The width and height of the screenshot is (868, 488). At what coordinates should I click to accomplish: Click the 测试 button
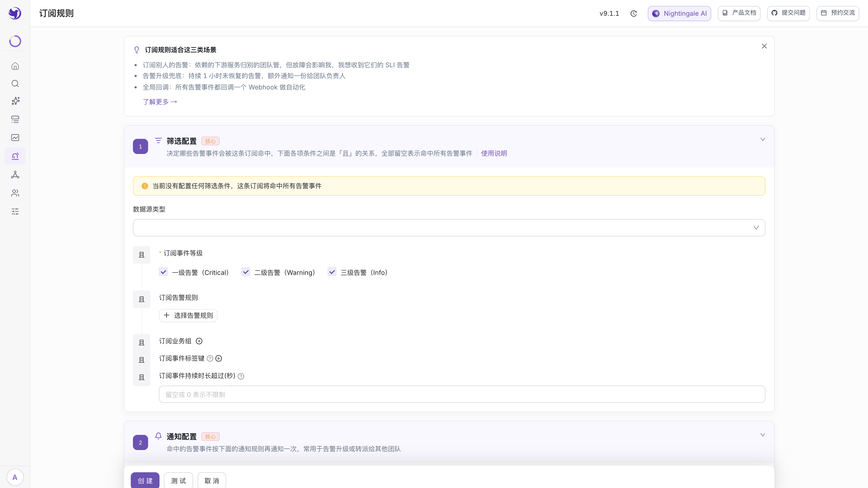coord(178,481)
